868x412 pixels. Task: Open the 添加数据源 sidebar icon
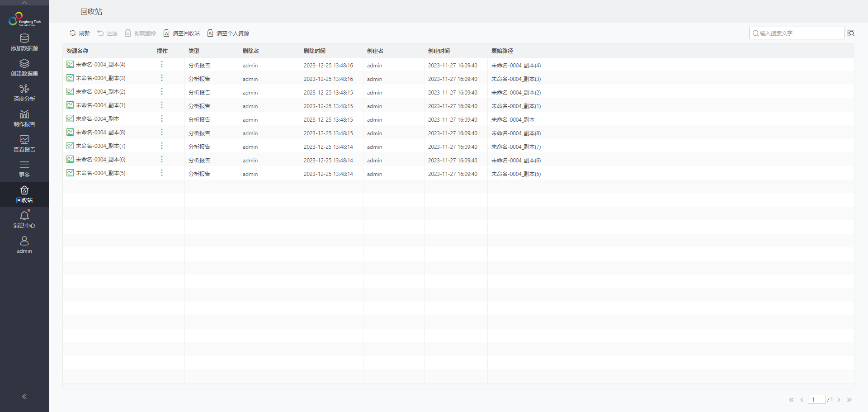point(24,42)
